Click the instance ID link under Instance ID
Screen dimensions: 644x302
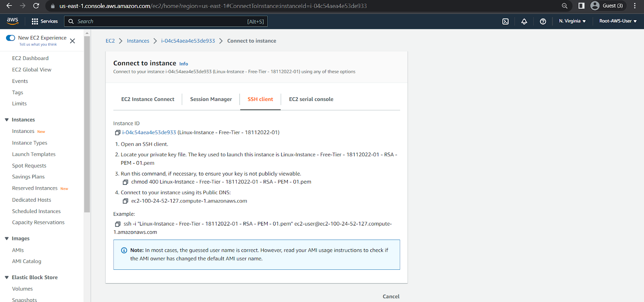coord(149,132)
